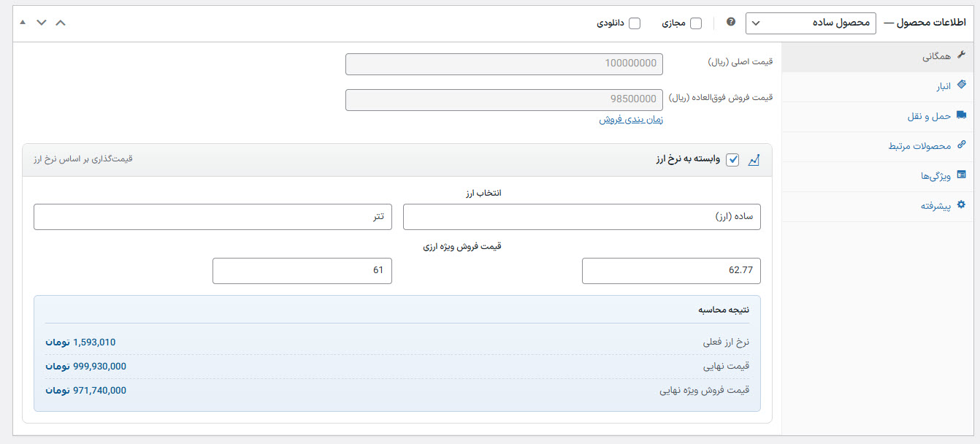Click the exchange rate chart icon
This screenshot has height=444, width=980.
coord(754,160)
